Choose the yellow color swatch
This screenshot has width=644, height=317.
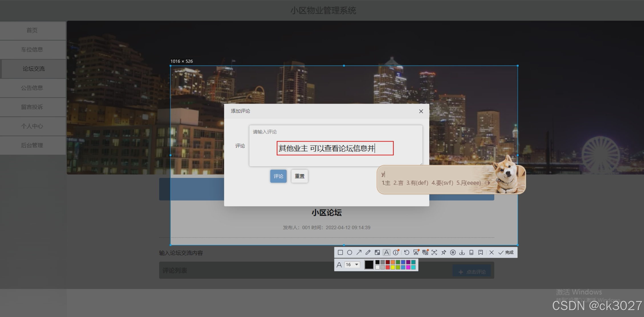[x=393, y=267]
